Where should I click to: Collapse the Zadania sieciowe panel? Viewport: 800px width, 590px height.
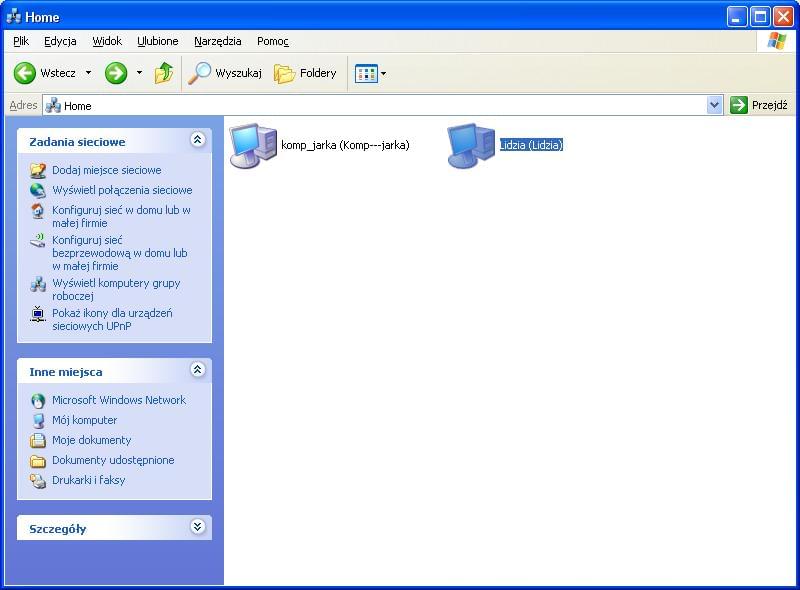click(197, 139)
